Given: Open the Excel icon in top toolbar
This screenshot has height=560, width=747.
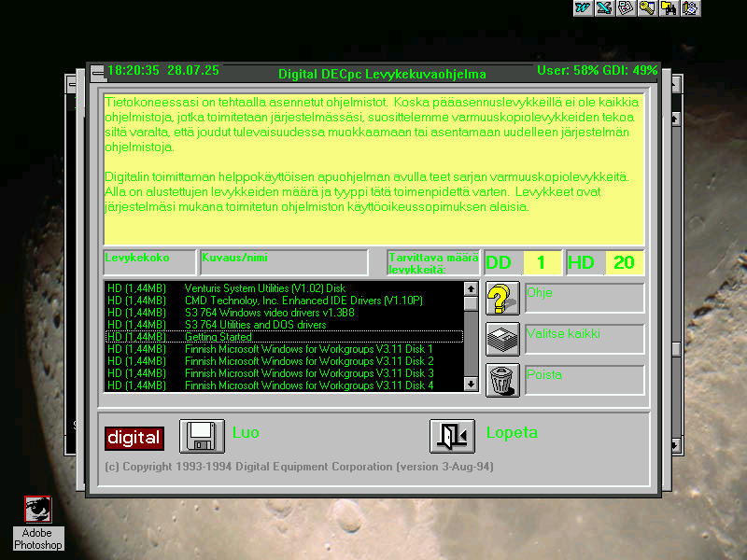Looking at the screenshot, I should [x=605, y=8].
